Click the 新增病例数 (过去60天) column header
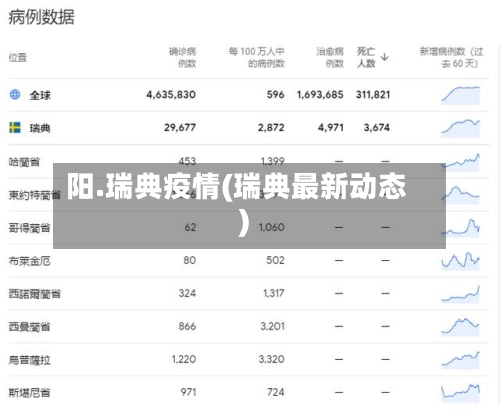 click(x=451, y=57)
